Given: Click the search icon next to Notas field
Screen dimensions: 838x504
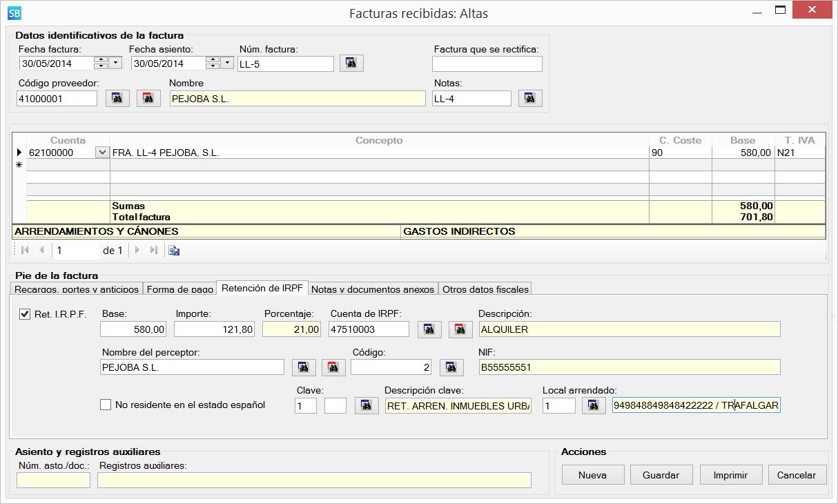Looking at the screenshot, I should 529,99.
